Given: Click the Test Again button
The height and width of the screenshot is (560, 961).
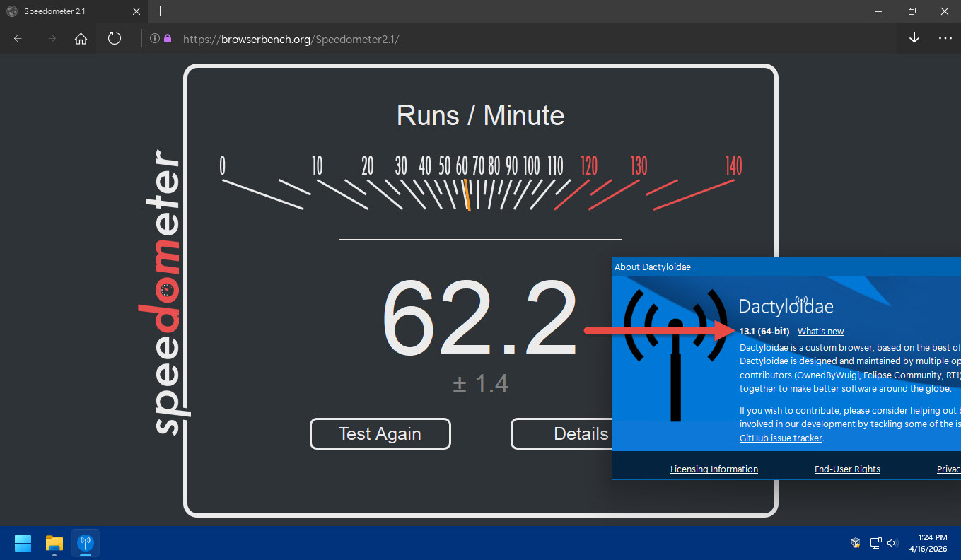Looking at the screenshot, I should click(380, 433).
